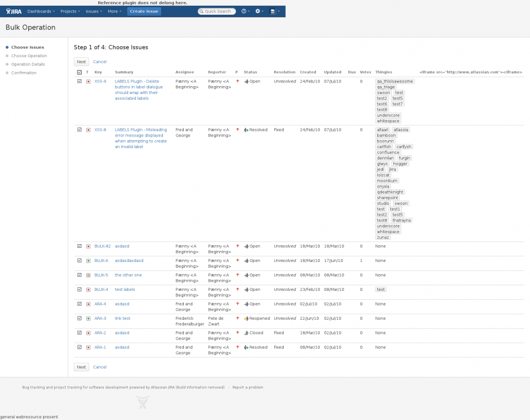Expand the Dashboards dropdown menu
530x420 pixels.
pyautogui.click(x=41, y=11)
